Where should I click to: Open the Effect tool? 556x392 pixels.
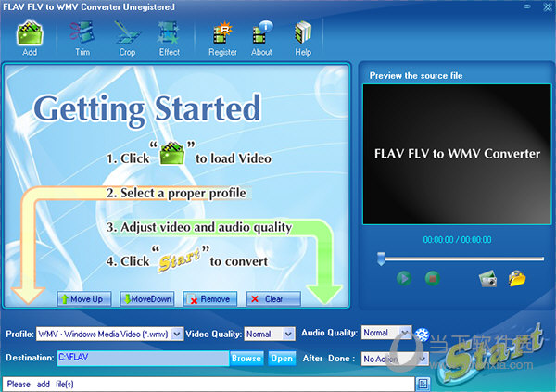[170, 38]
